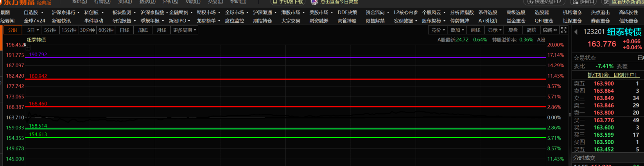Switch to the 60分钟 chart period
644x166 pixels.
[106, 30]
